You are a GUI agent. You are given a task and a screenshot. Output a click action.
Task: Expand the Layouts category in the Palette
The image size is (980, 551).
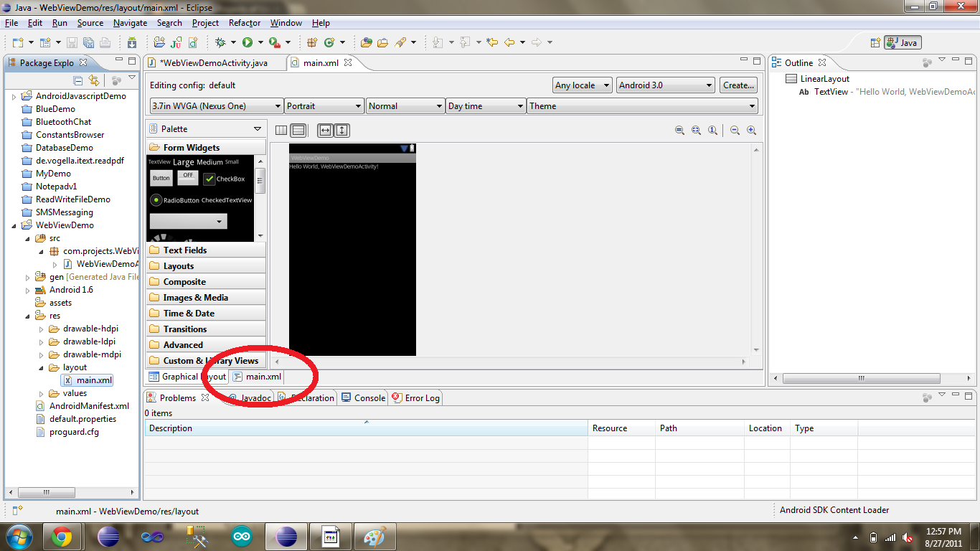coord(179,265)
